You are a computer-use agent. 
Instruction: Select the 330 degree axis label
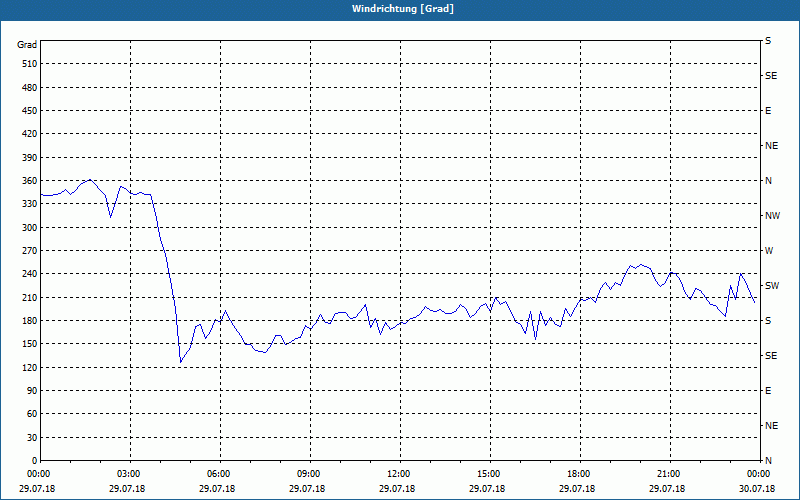[x=29, y=204]
